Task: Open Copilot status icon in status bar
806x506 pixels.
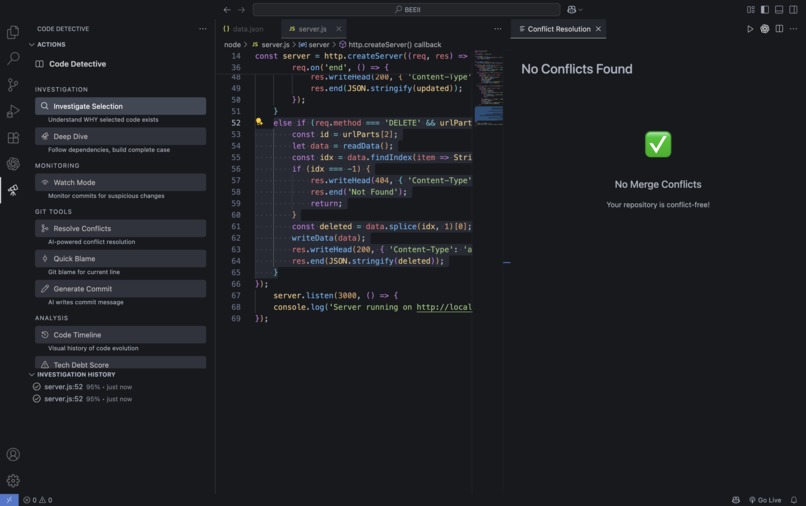Action: click(x=736, y=500)
